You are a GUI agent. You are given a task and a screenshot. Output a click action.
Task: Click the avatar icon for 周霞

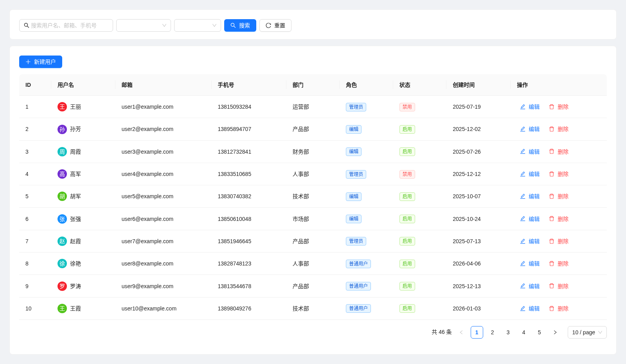(x=62, y=152)
